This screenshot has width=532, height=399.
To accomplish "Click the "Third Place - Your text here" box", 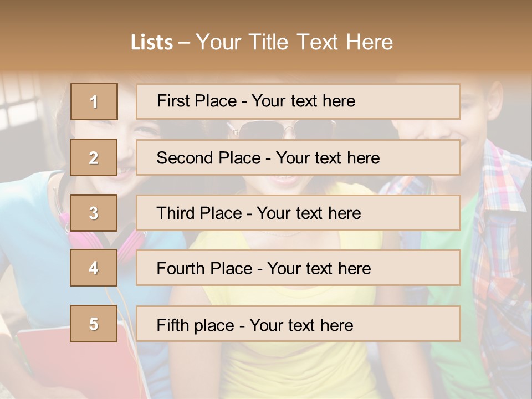I will [298, 213].
